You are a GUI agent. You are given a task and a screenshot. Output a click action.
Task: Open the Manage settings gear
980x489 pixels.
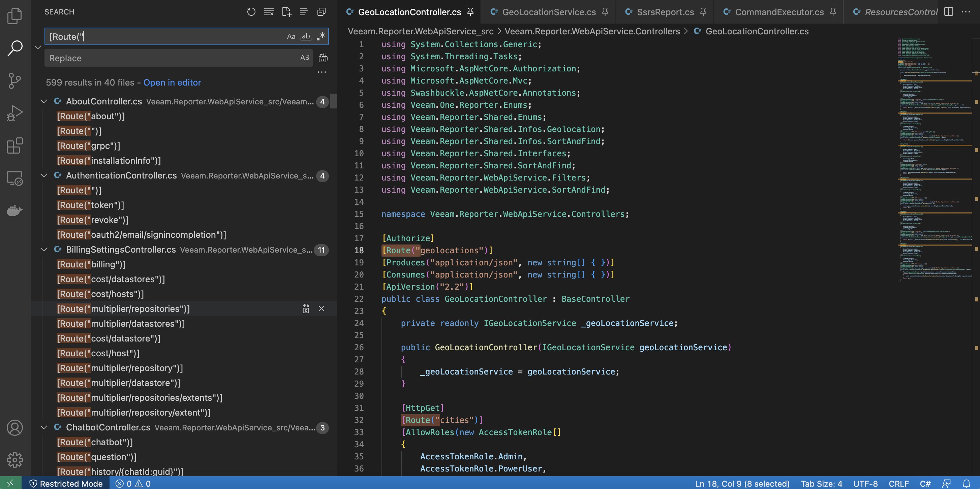point(15,460)
